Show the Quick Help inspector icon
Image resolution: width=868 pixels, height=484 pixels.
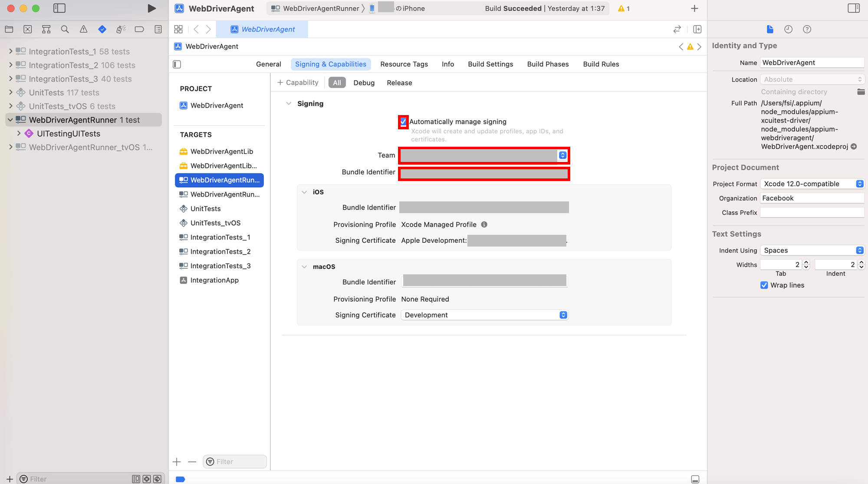point(807,29)
